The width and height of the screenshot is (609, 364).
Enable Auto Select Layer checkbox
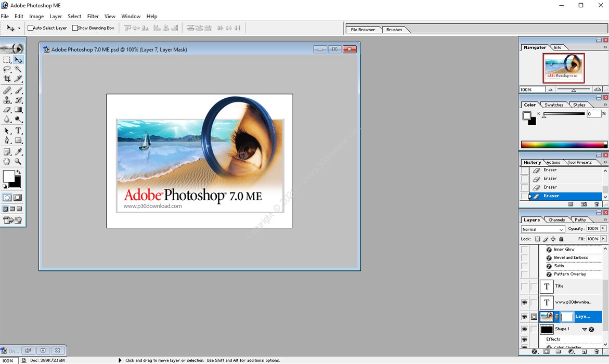tap(30, 28)
